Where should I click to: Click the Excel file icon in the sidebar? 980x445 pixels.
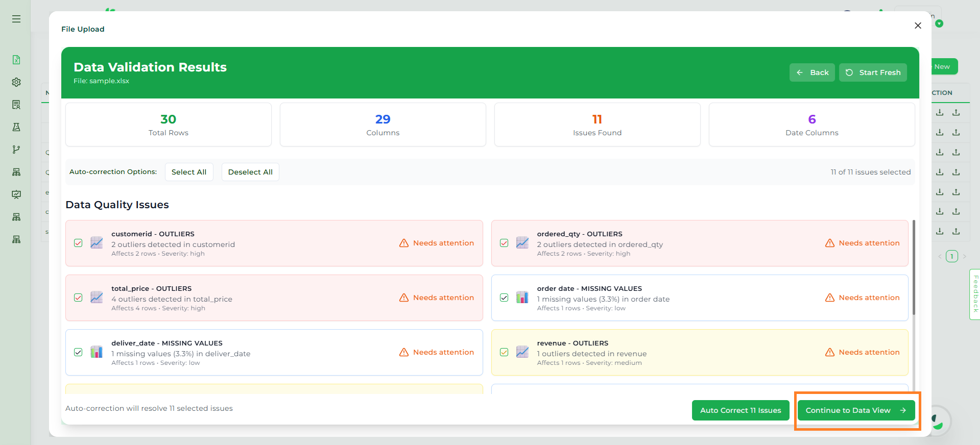tap(16, 60)
